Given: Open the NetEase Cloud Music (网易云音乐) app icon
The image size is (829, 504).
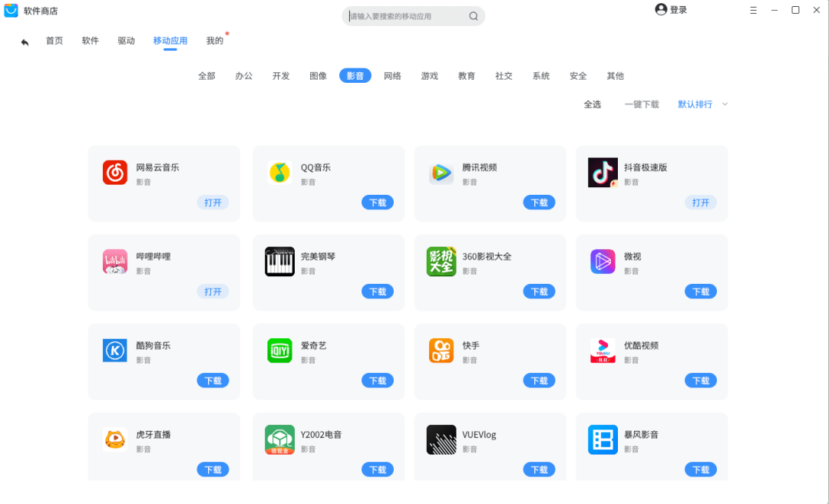Looking at the screenshot, I should 114,173.
